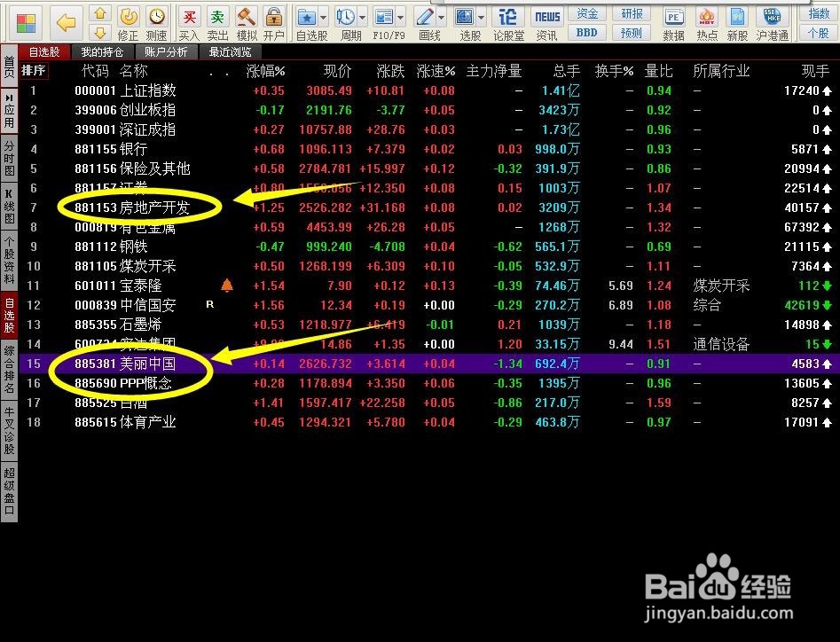Open the 周期 period dropdown arrow
The height and width of the screenshot is (642, 840).
point(363,15)
